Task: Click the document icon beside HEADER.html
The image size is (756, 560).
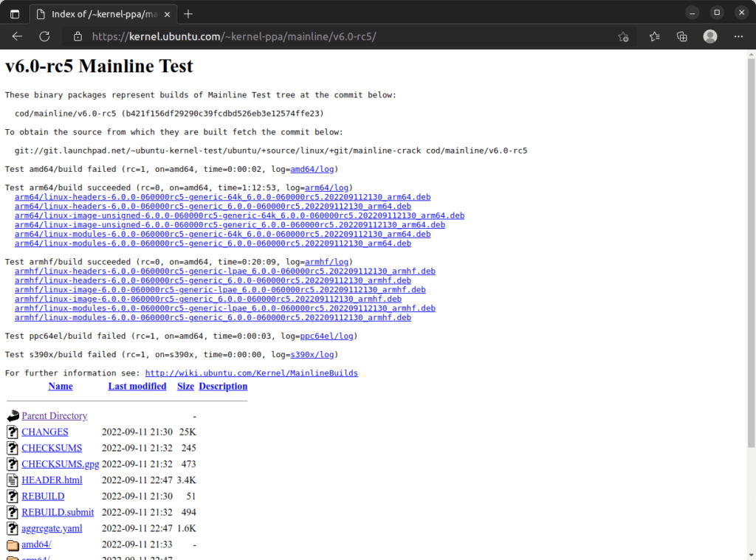Action: tap(13, 480)
